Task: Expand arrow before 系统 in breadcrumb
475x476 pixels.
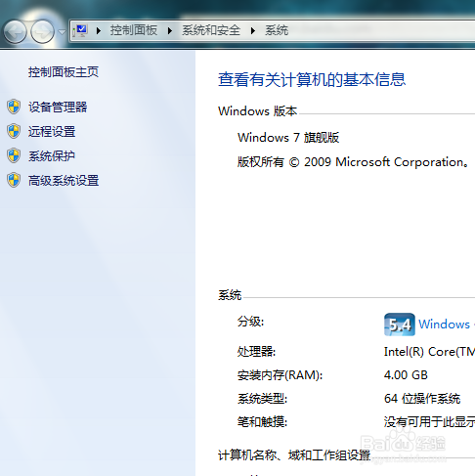Action: 253,31
